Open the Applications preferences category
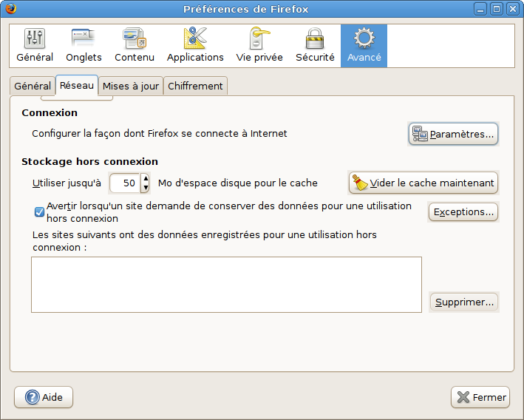 pos(195,46)
